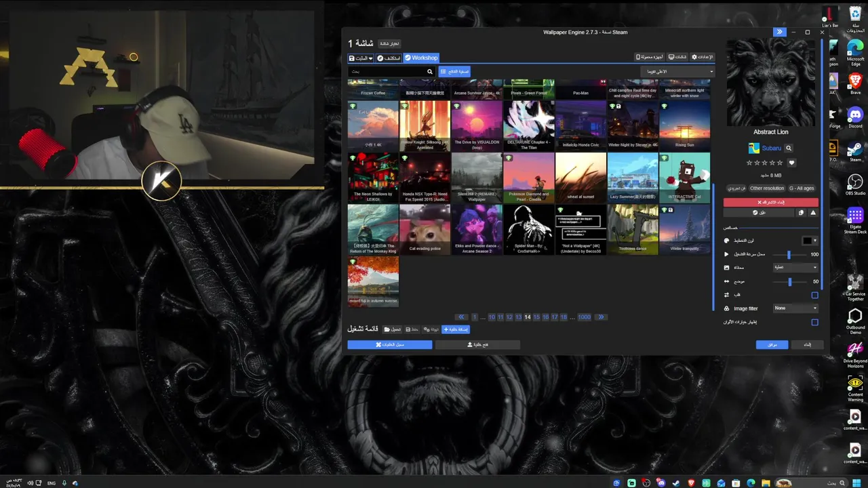Click the magnifier icon in search box

[x=429, y=71]
